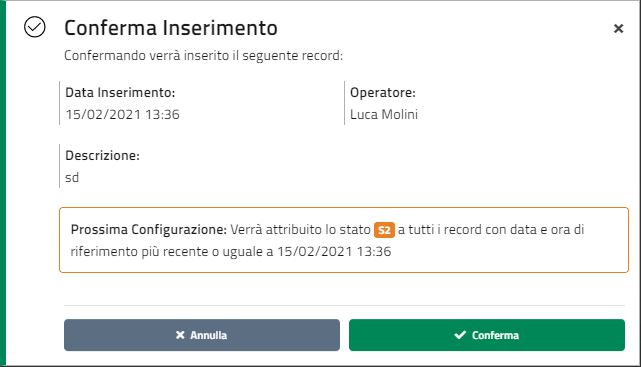Image resolution: width=641 pixels, height=367 pixels.
Task: Cancel the insertion with the Annulla button
Action: coord(202,335)
